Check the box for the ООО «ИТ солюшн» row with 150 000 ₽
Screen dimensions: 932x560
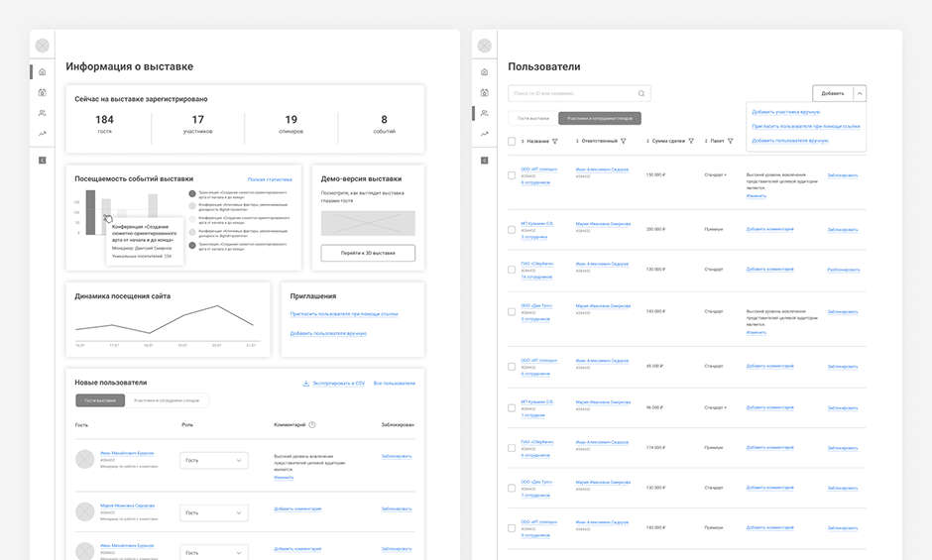coord(512,174)
